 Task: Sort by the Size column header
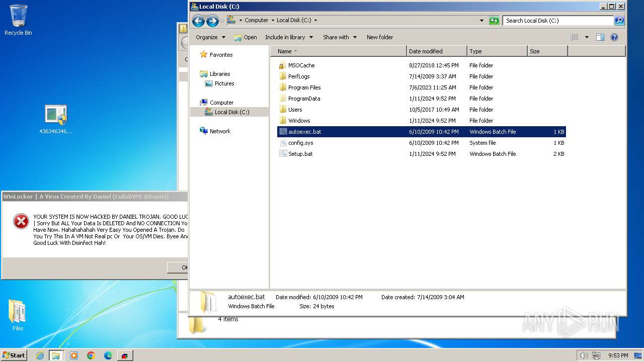pyautogui.click(x=547, y=51)
